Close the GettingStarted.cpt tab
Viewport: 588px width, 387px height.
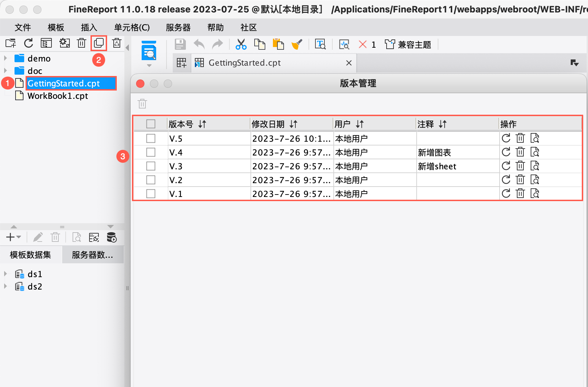click(x=349, y=63)
